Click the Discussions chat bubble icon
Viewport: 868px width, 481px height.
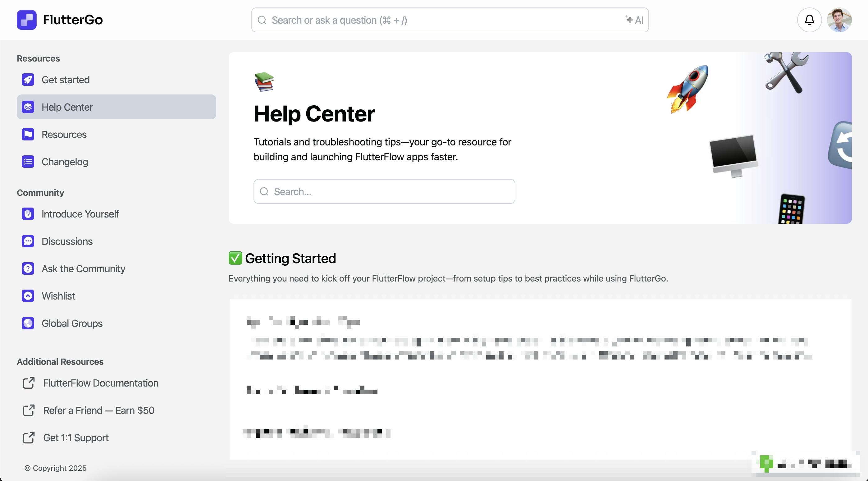28,241
